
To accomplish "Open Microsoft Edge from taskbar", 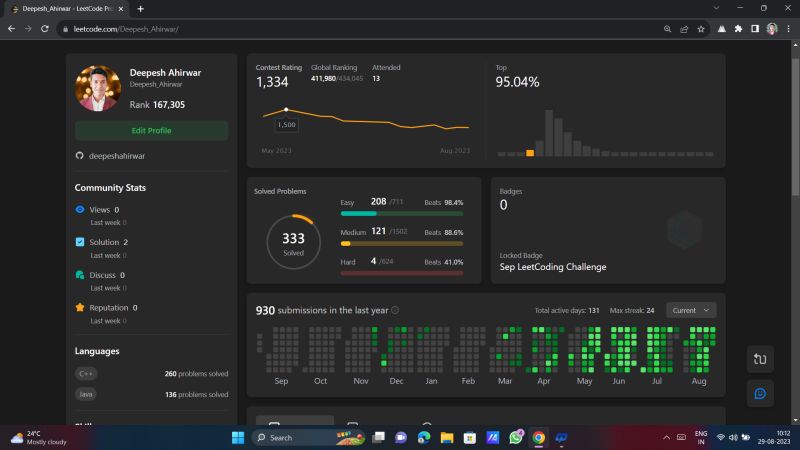I will [423, 437].
